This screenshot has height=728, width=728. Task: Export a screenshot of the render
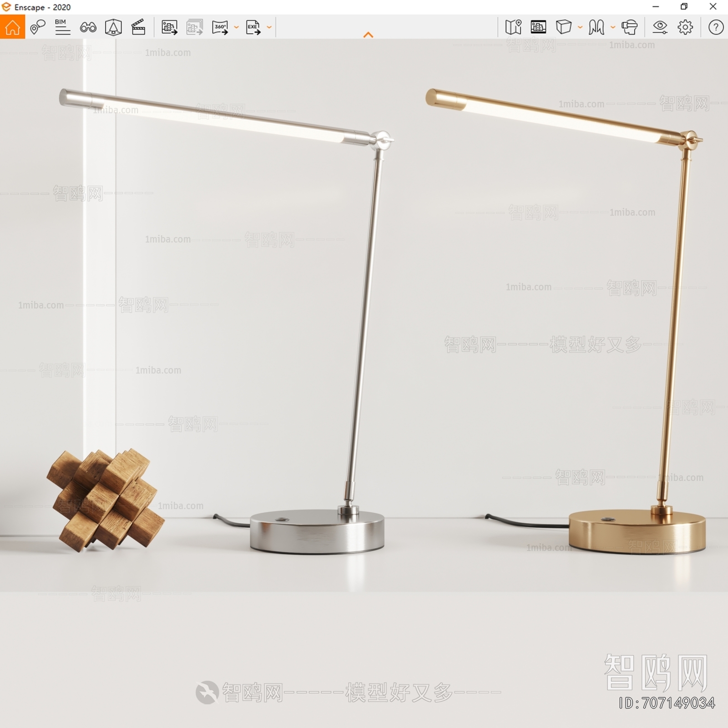169,27
